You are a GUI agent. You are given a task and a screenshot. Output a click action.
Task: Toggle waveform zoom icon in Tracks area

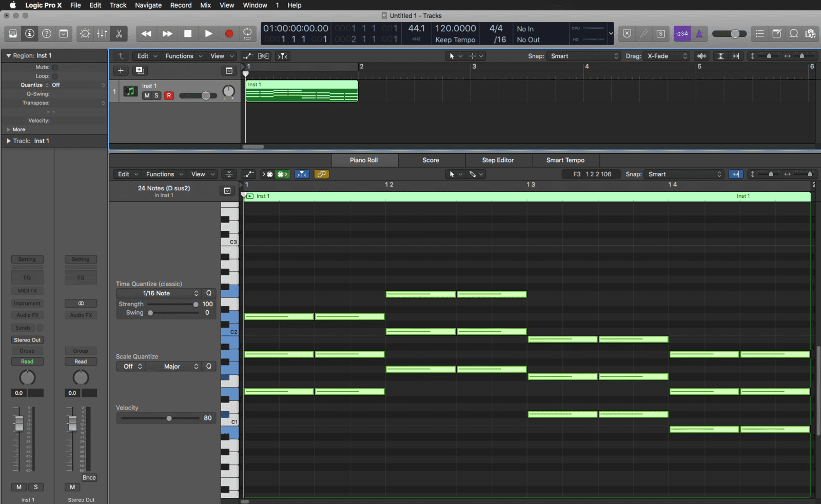[x=701, y=56]
